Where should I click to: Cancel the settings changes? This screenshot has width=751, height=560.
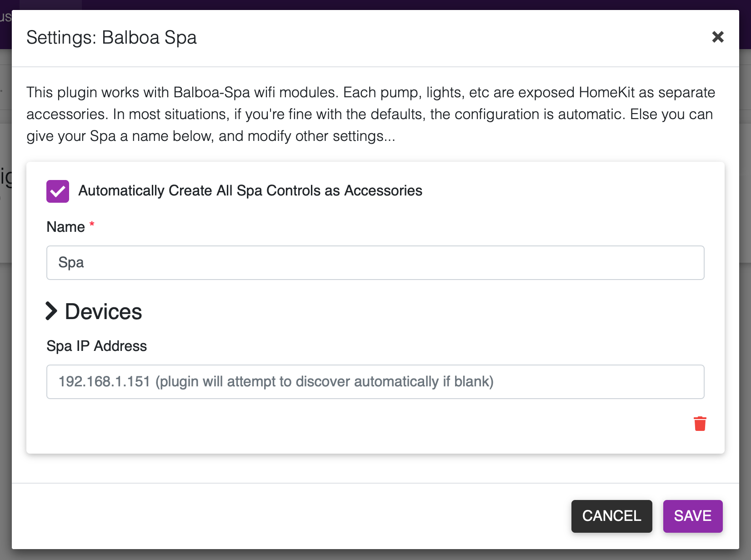click(x=612, y=516)
